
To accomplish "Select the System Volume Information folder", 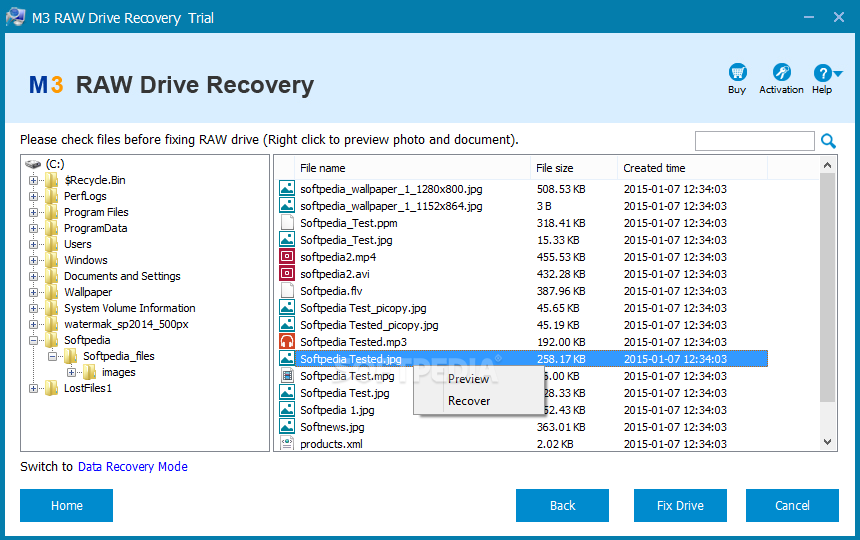I will (129, 308).
